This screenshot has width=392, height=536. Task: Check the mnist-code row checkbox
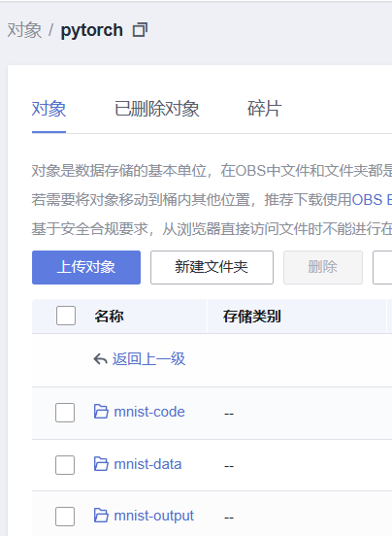coord(65,413)
